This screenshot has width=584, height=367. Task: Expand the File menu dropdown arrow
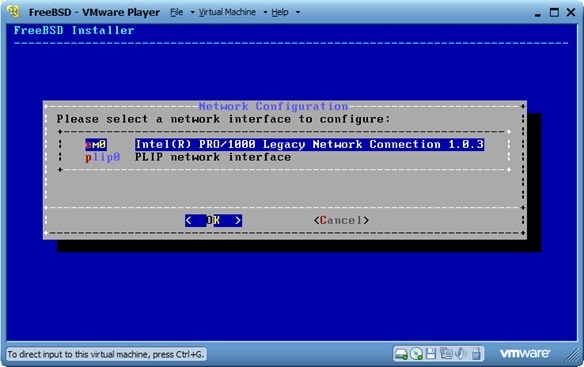coord(192,12)
